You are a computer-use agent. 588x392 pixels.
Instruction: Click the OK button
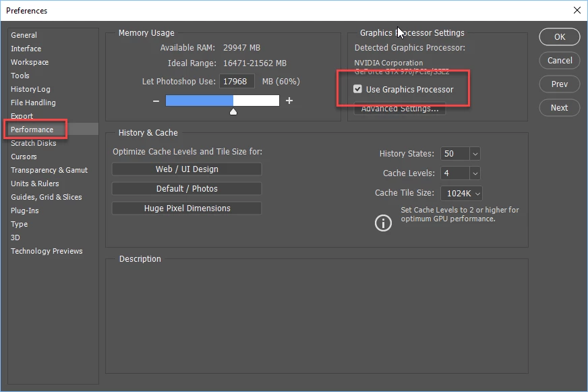coord(560,36)
